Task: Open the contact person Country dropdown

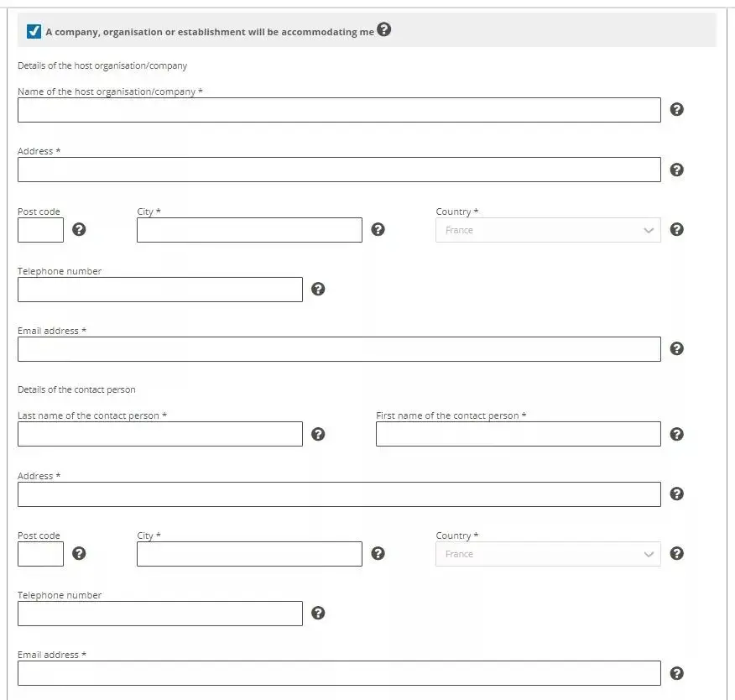Action: point(548,554)
